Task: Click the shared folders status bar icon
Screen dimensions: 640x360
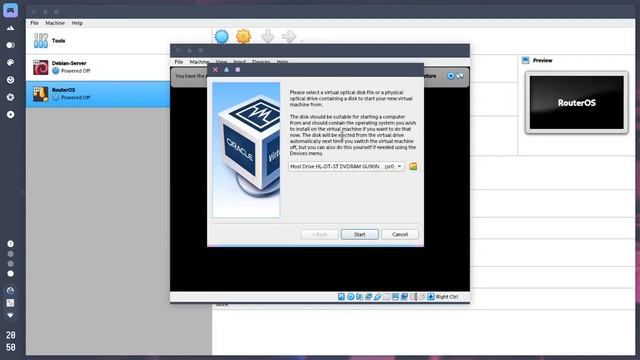Action: click(x=386, y=297)
